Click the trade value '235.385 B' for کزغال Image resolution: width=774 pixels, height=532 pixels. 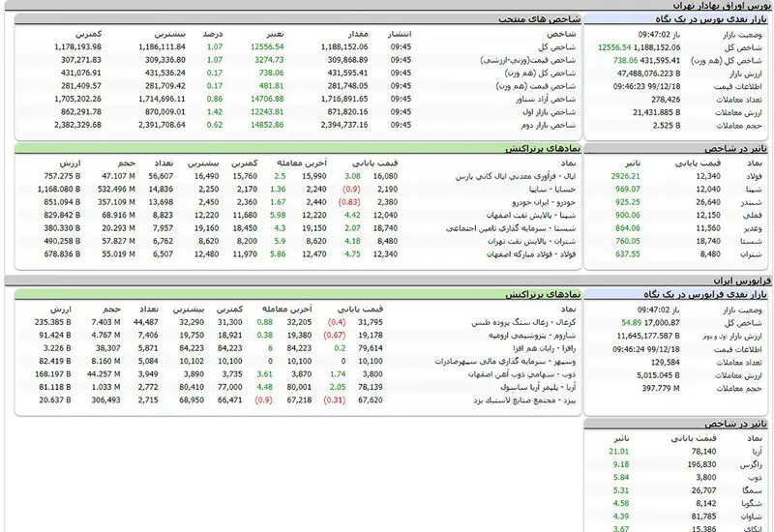click(53, 322)
